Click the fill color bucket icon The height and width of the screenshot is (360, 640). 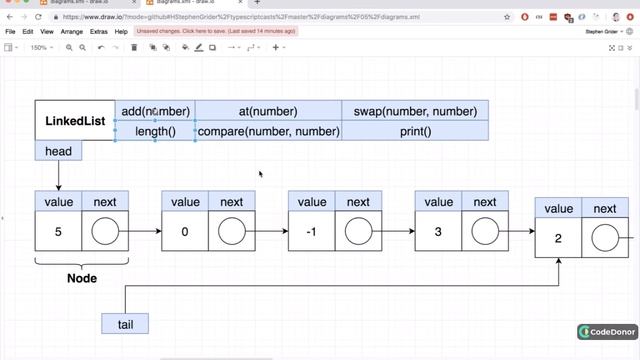(185, 48)
